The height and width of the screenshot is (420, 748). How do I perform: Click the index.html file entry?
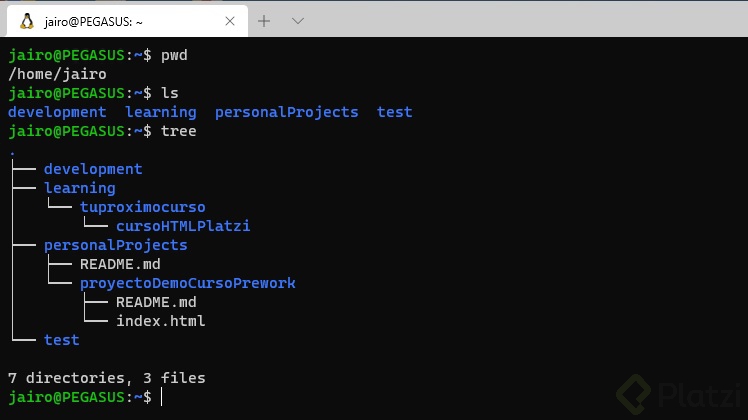pyautogui.click(x=161, y=321)
